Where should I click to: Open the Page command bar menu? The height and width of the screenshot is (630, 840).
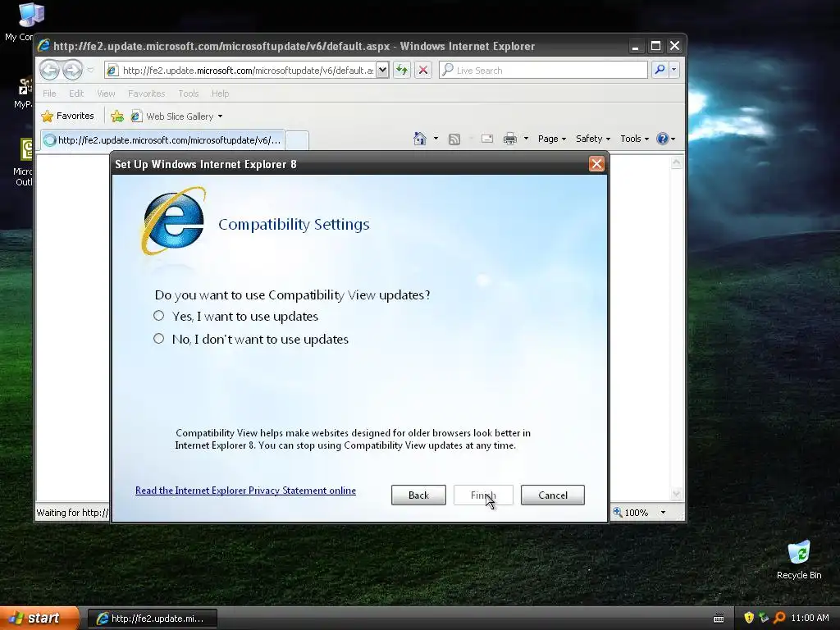click(552, 139)
